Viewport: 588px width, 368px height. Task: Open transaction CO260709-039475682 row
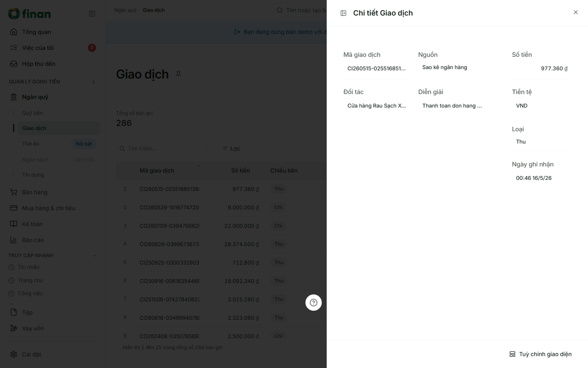point(221,226)
